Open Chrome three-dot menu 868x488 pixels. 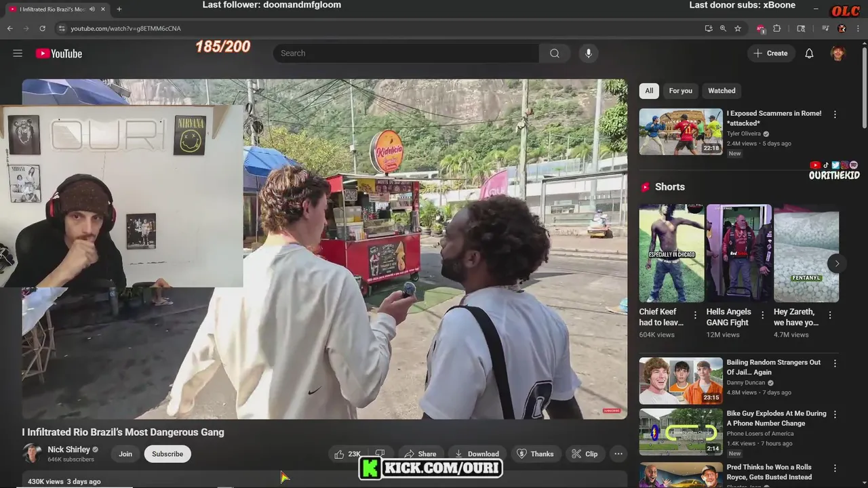(858, 28)
